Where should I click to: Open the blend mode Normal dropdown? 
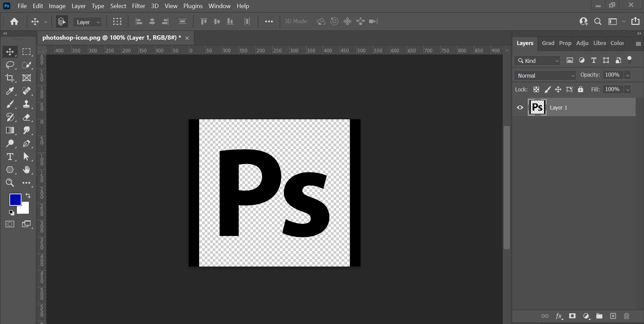pyautogui.click(x=545, y=76)
